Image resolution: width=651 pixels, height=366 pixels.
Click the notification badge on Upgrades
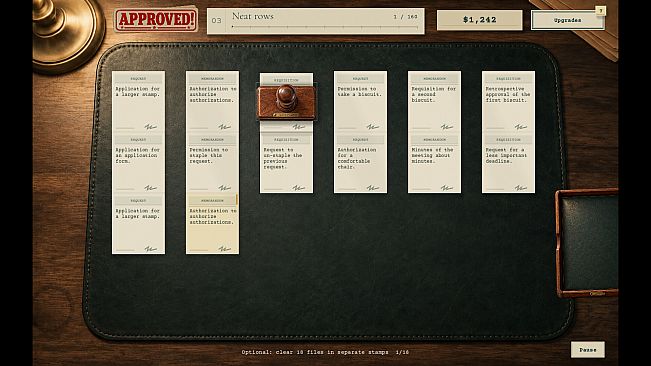[x=600, y=10]
